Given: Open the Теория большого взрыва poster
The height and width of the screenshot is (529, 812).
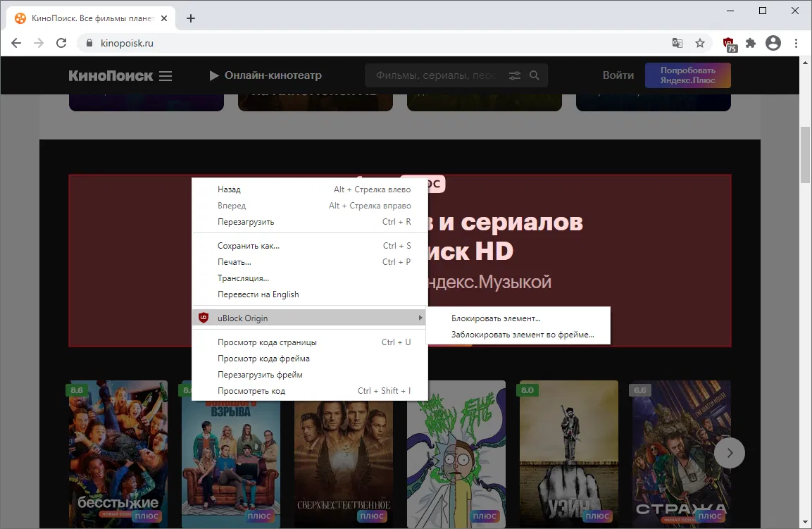Looking at the screenshot, I should 231,464.
